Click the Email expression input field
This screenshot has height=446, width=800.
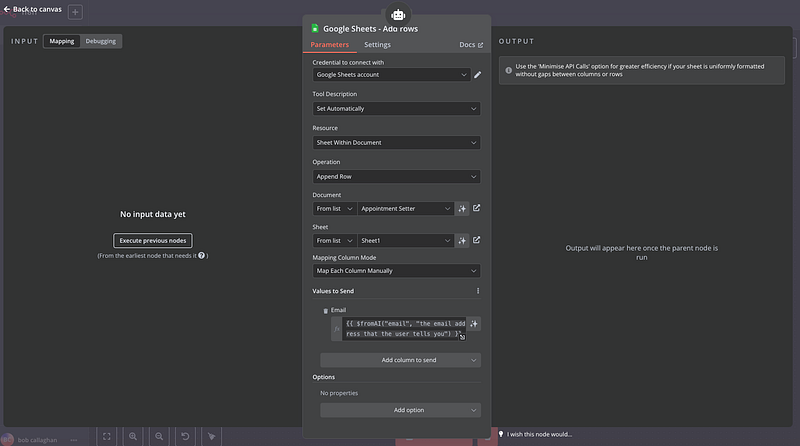point(403,328)
